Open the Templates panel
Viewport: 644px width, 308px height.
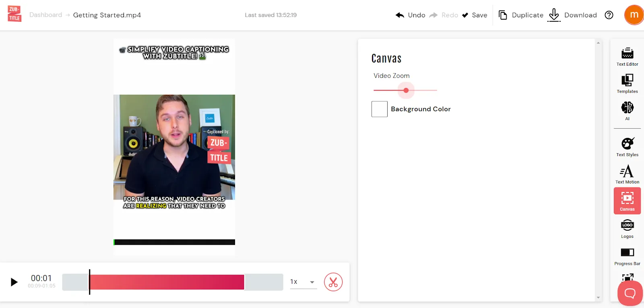(627, 83)
